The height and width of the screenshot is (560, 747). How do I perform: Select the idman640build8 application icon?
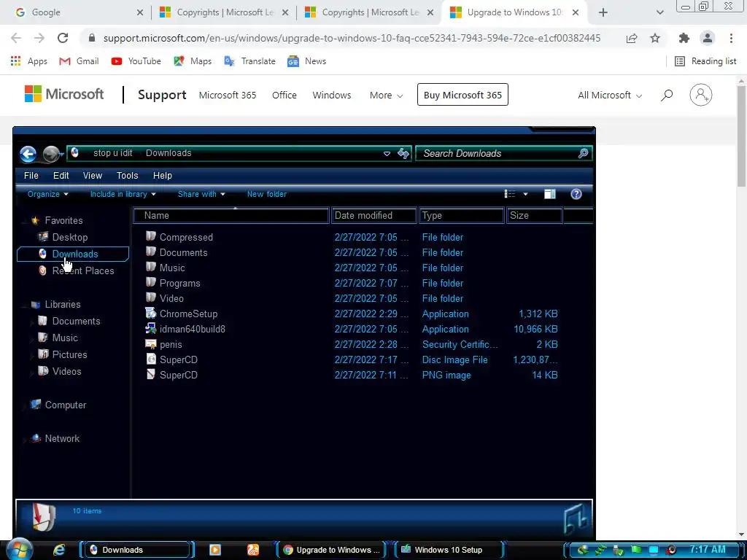tap(150, 329)
